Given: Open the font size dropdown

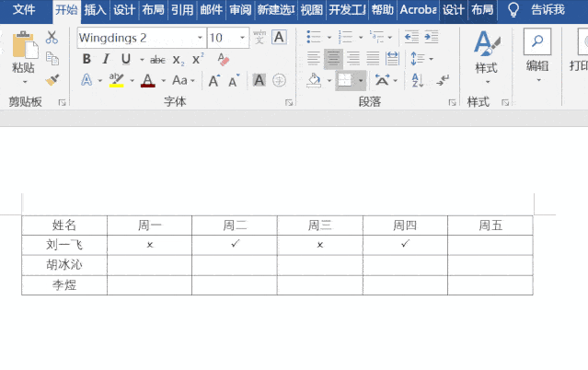Looking at the screenshot, I should tap(243, 38).
